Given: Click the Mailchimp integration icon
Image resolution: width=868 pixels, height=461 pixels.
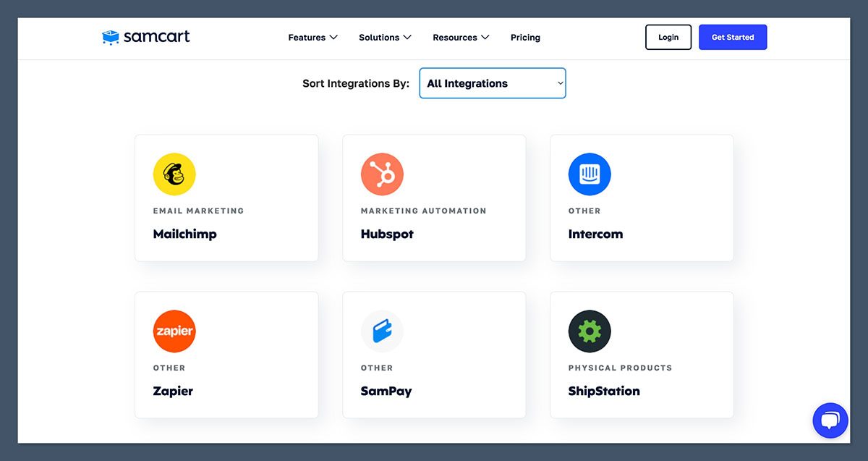Looking at the screenshot, I should (174, 174).
